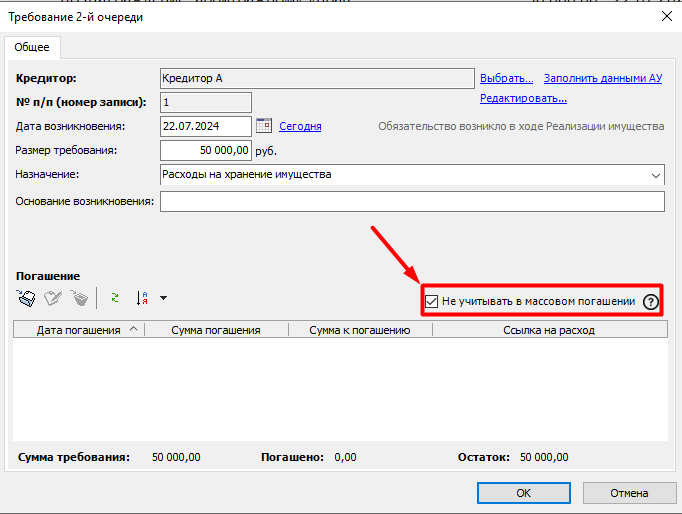Click the add repayment record icon
Viewport: 682px width, 514px height.
tap(27, 297)
